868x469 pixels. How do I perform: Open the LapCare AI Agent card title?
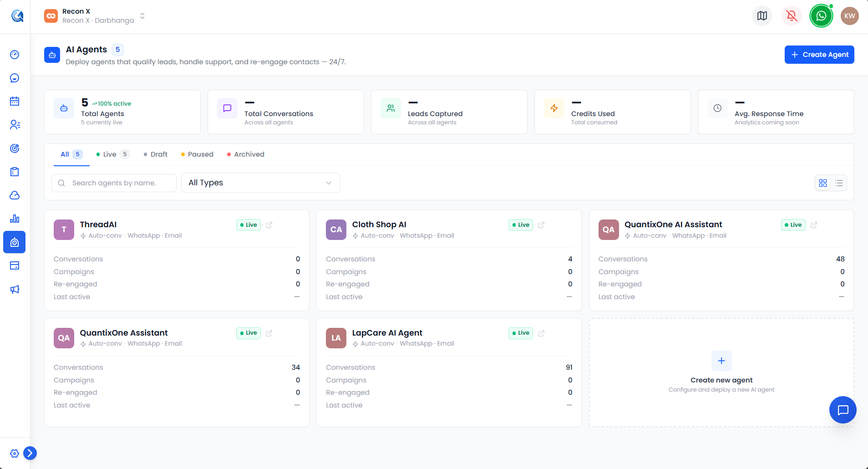click(387, 333)
